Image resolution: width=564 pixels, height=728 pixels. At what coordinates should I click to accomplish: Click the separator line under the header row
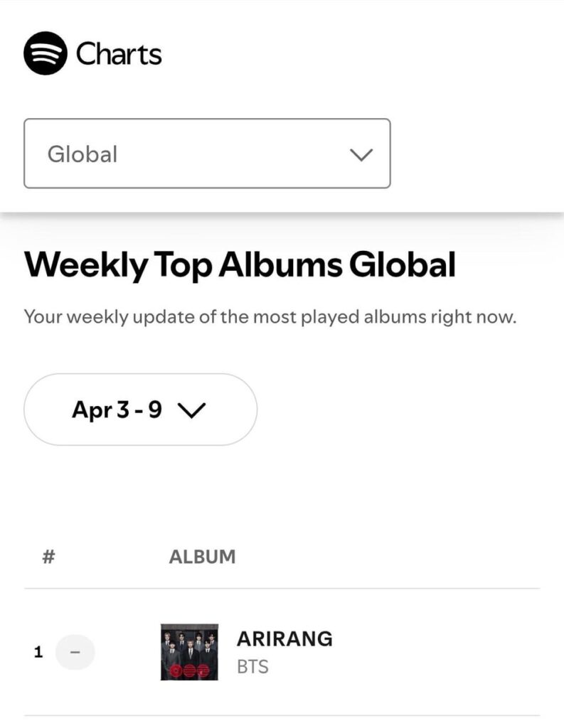(x=282, y=587)
